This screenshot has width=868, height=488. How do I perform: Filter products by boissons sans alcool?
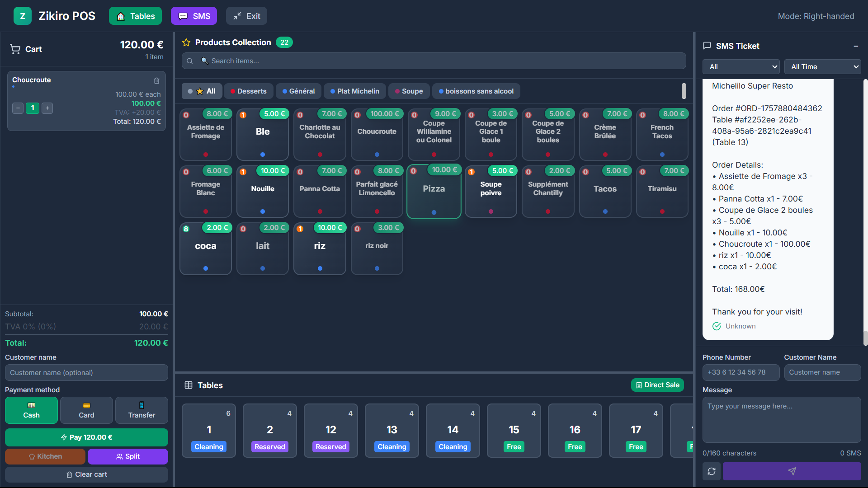click(x=476, y=91)
